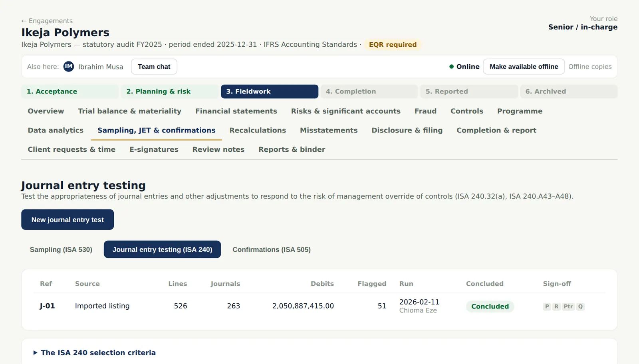Screen dimensions: 639x364
Task: Click the Ptr sign-off badge for J-01
Action: tap(568, 307)
